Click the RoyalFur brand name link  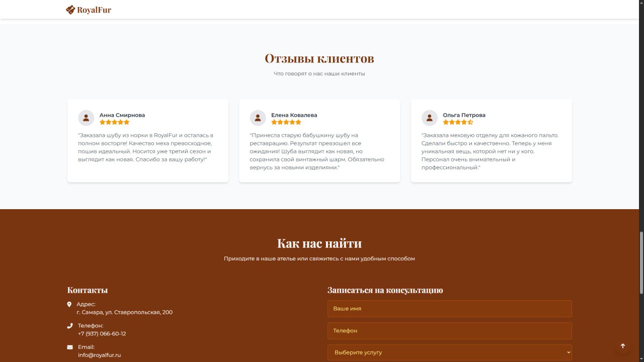[x=94, y=10]
